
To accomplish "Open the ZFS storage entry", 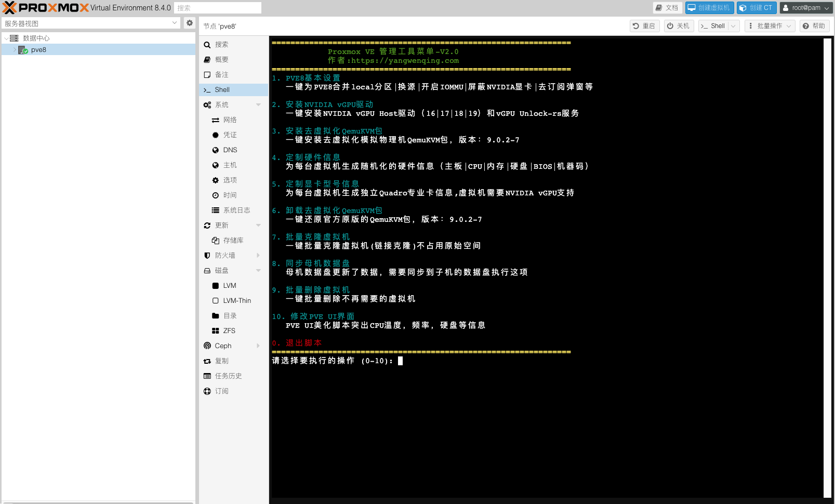I will click(229, 331).
